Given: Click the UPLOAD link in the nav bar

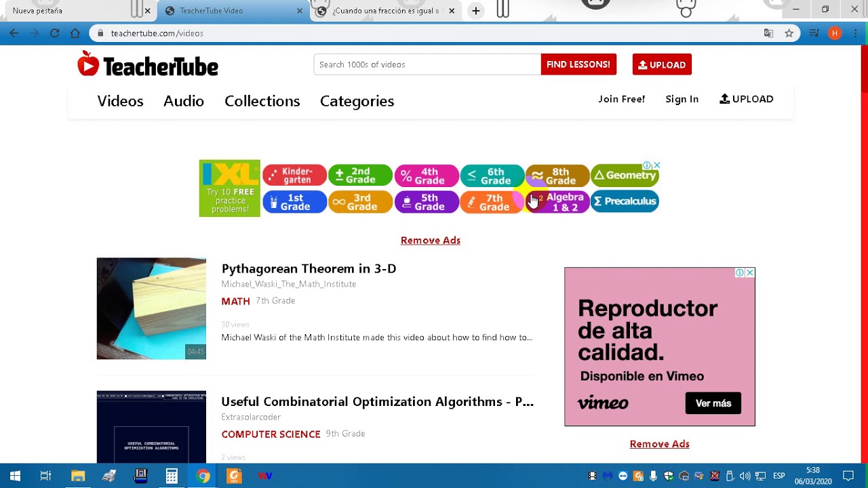Looking at the screenshot, I should pyautogui.click(x=746, y=99).
